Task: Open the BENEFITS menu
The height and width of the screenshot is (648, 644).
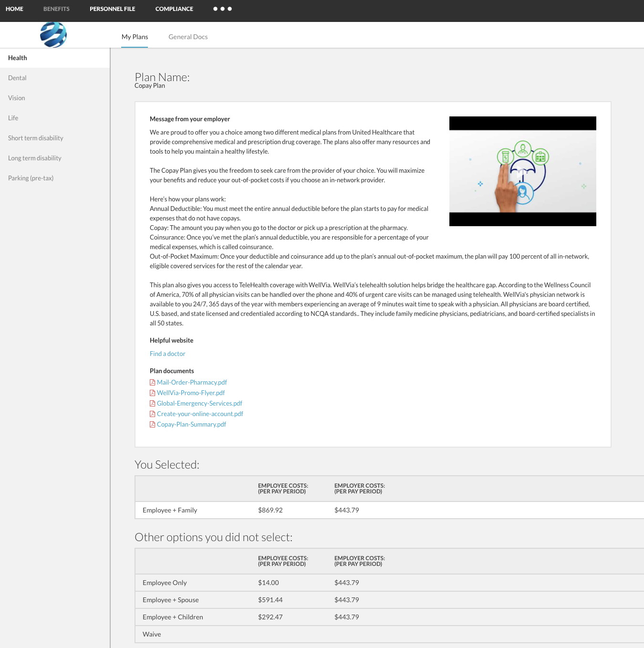Action: (56, 9)
